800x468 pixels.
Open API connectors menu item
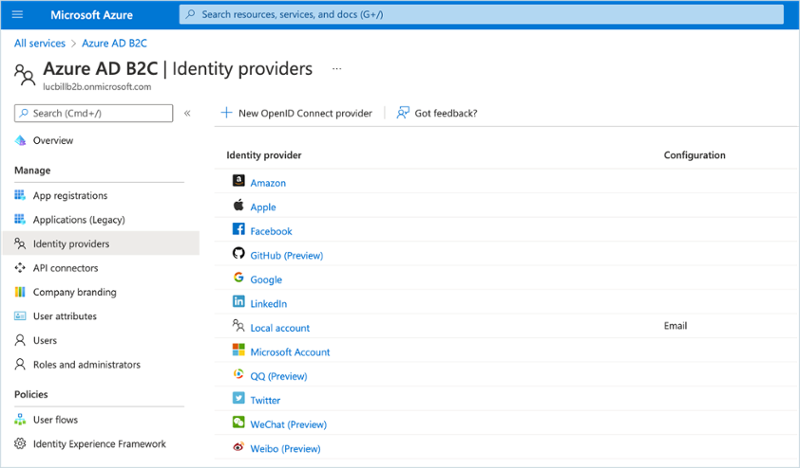pos(65,268)
